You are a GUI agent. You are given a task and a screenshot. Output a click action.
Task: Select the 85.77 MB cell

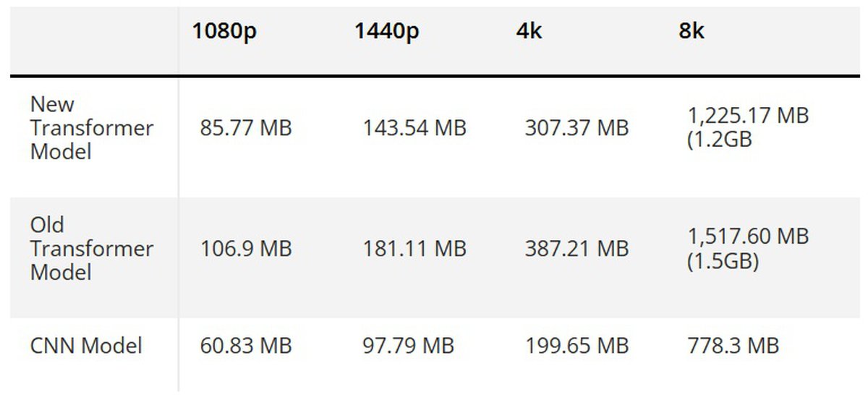(x=246, y=129)
